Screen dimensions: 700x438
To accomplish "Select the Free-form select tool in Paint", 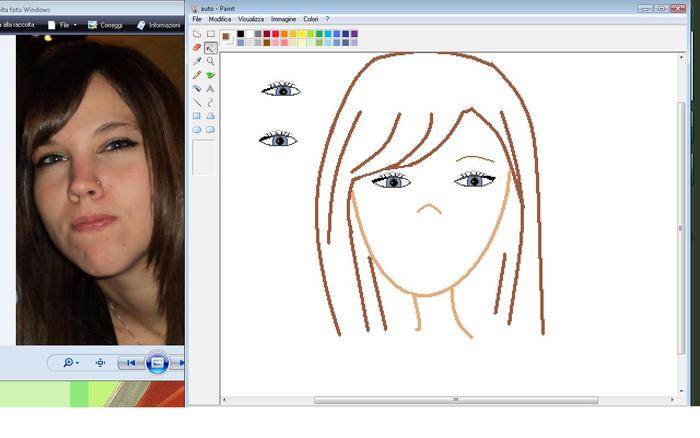I will [197, 34].
